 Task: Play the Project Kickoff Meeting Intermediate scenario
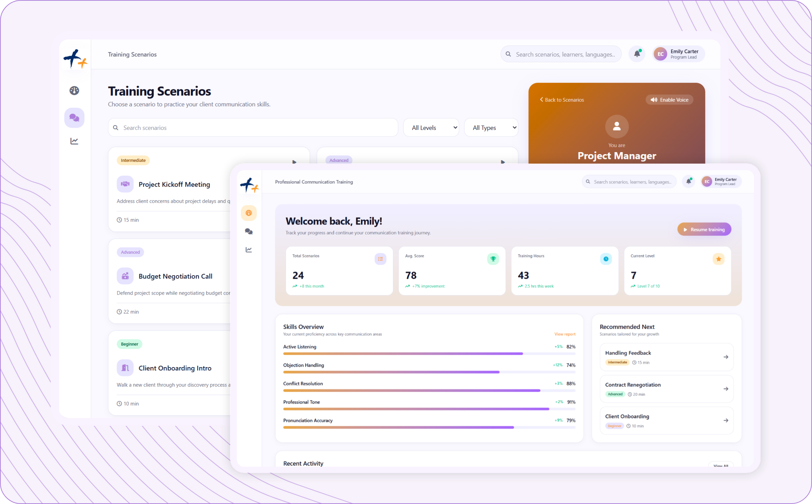pos(294,162)
